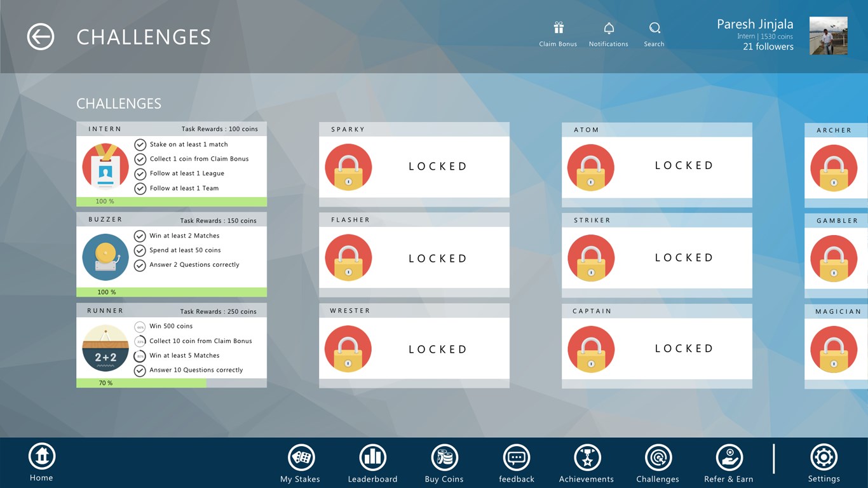Click checkmark for Spend 50 coins
Screen dimensions: 868x488
click(140, 250)
